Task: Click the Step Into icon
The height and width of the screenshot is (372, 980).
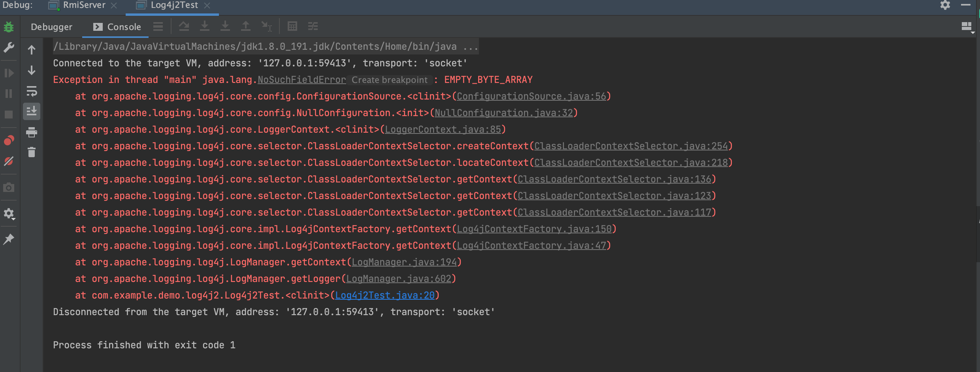Action: (x=204, y=26)
